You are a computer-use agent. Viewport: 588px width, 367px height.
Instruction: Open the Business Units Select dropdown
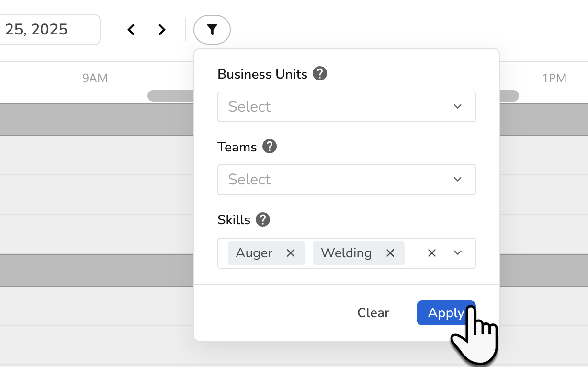(346, 107)
